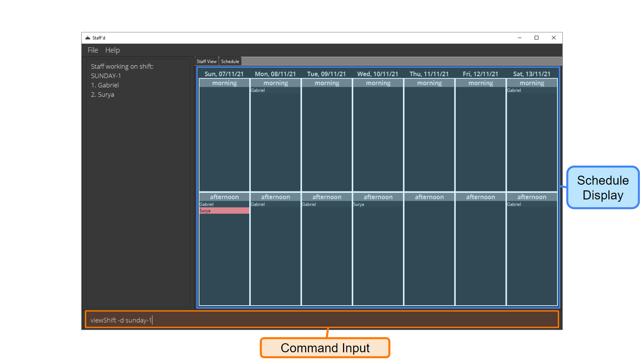Click the Thu, 11/11/21 column header
644x362 pixels.
(x=429, y=74)
